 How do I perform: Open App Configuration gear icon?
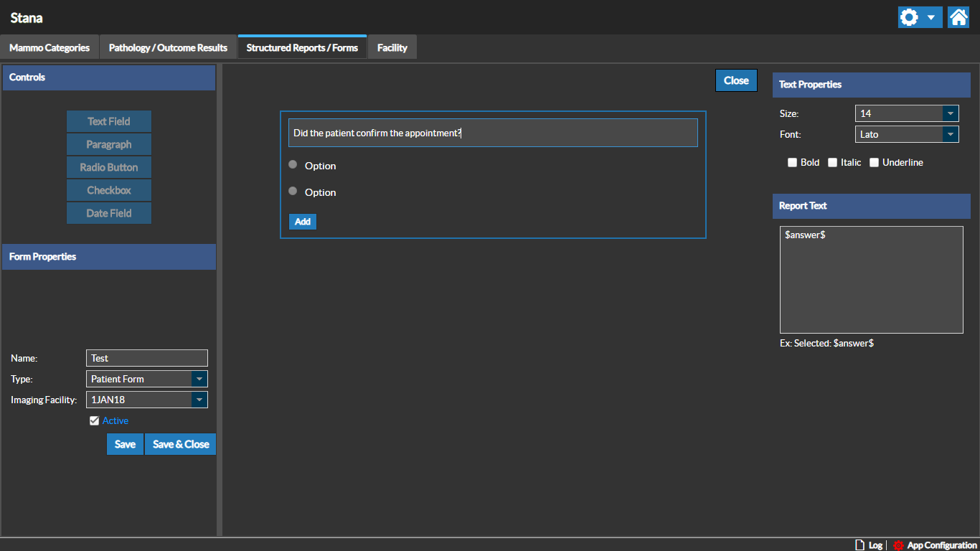[898, 545]
